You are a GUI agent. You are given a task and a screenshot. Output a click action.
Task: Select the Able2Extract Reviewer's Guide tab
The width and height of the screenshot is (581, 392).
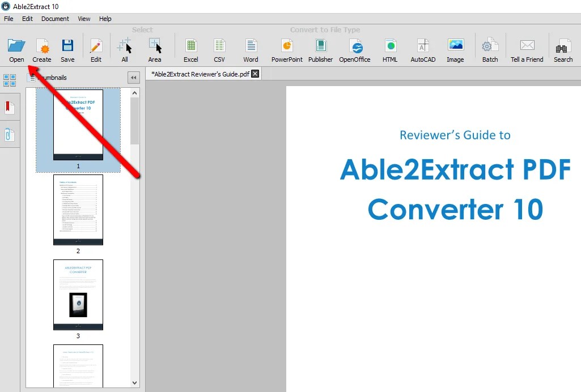pos(200,74)
